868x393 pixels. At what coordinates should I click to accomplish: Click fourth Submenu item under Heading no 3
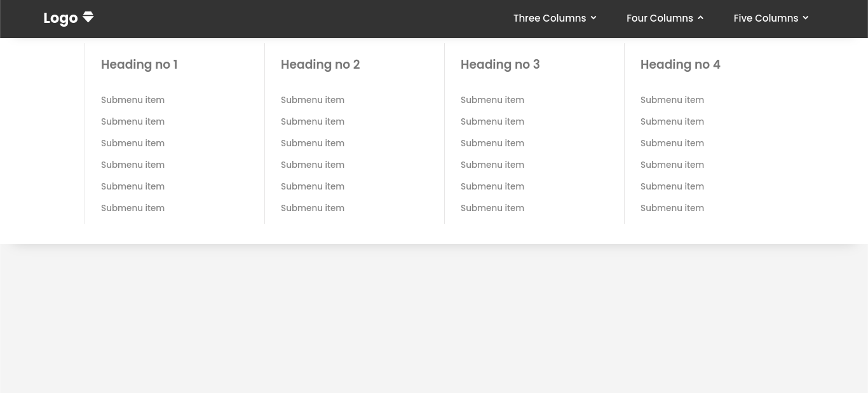point(492,165)
